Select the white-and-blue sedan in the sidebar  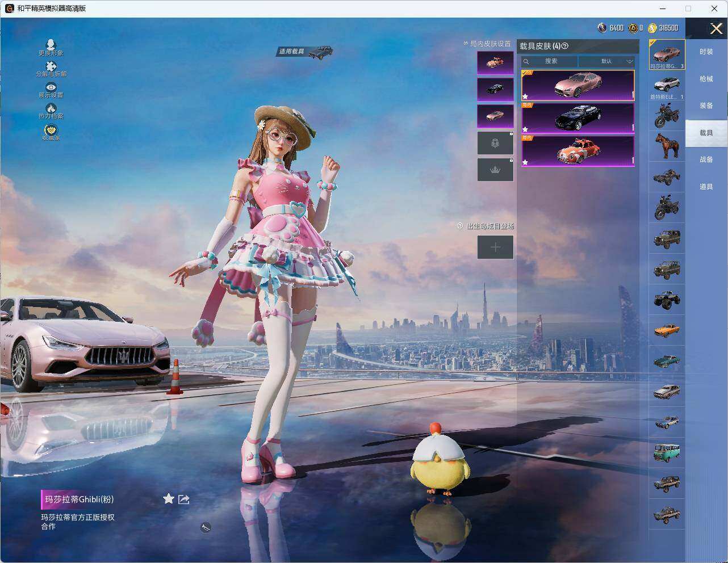pyautogui.click(x=667, y=422)
